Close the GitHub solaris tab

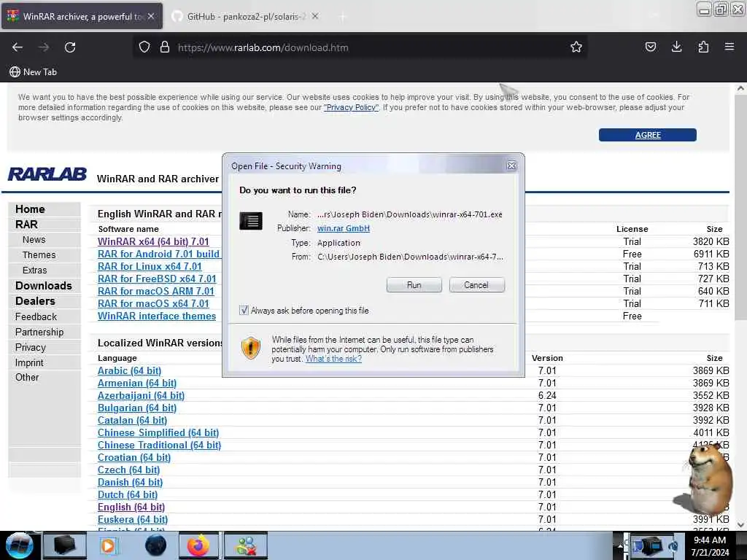tap(315, 16)
